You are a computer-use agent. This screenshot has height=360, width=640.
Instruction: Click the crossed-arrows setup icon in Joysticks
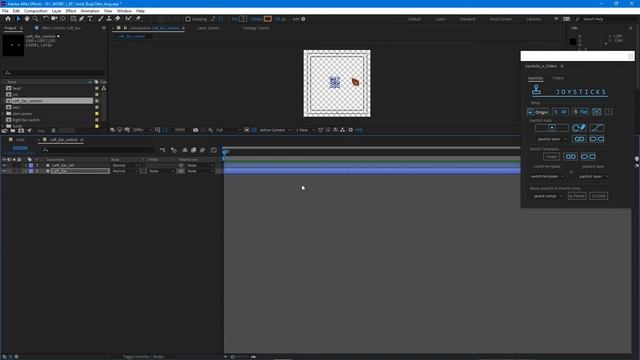596,112
